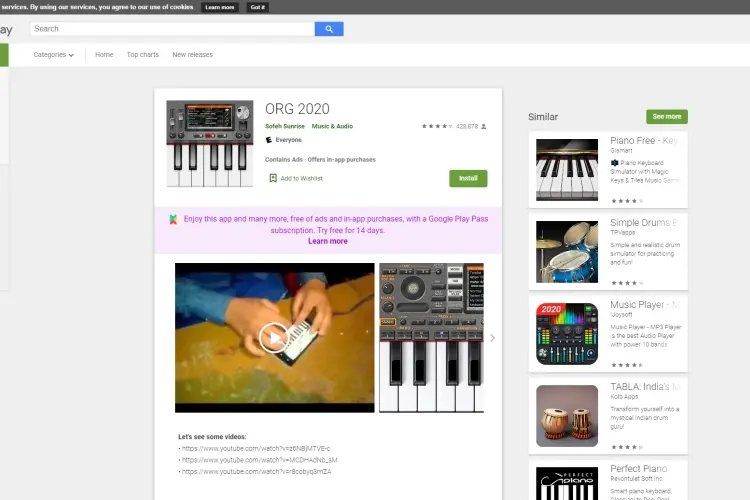The width and height of the screenshot is (750, 500).
Task: Click the TABLA star rating
Action: [627, 447]
